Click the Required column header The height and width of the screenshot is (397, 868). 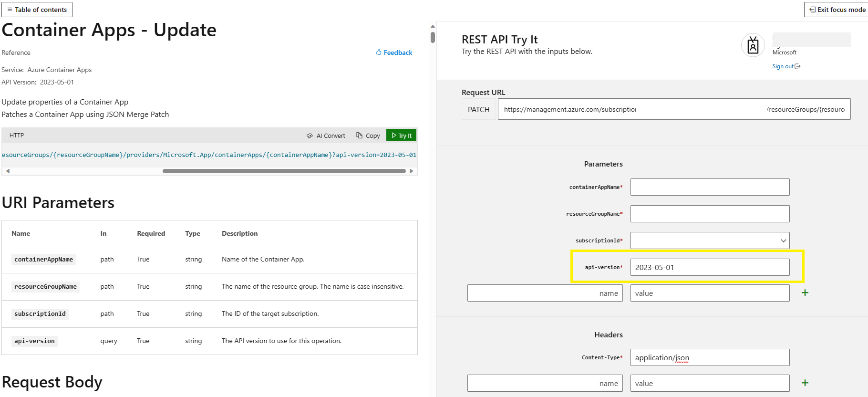151,233
